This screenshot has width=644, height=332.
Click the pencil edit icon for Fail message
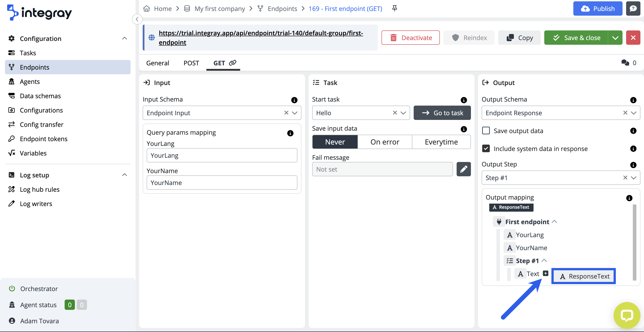[463, 169]
